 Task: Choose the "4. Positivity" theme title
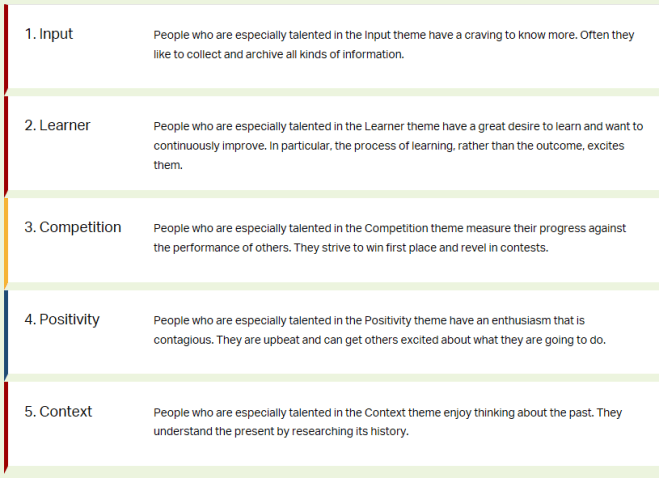[x=62, y=319]
